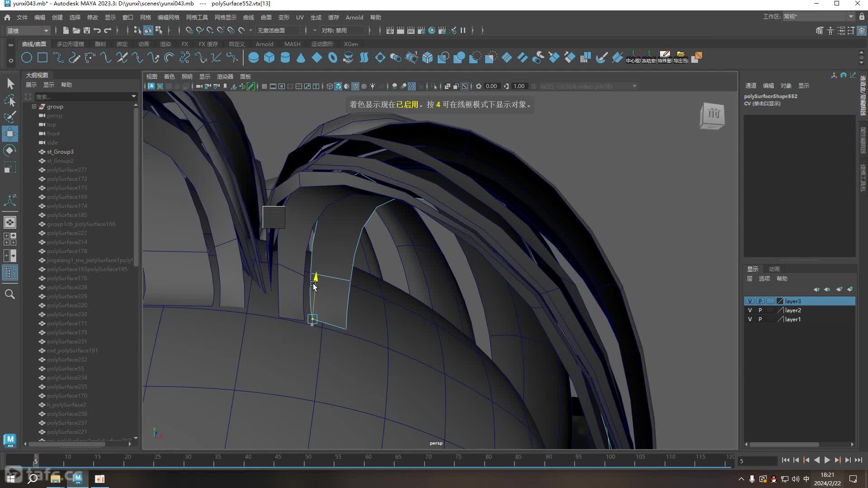
Task: Activate the Lasso Select tool
Action: tap(10, 100)
